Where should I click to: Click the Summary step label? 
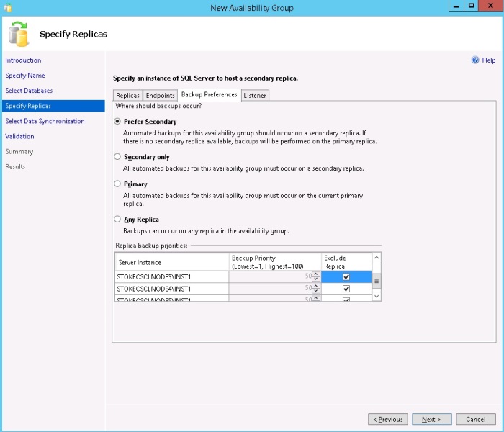[19, 151]
